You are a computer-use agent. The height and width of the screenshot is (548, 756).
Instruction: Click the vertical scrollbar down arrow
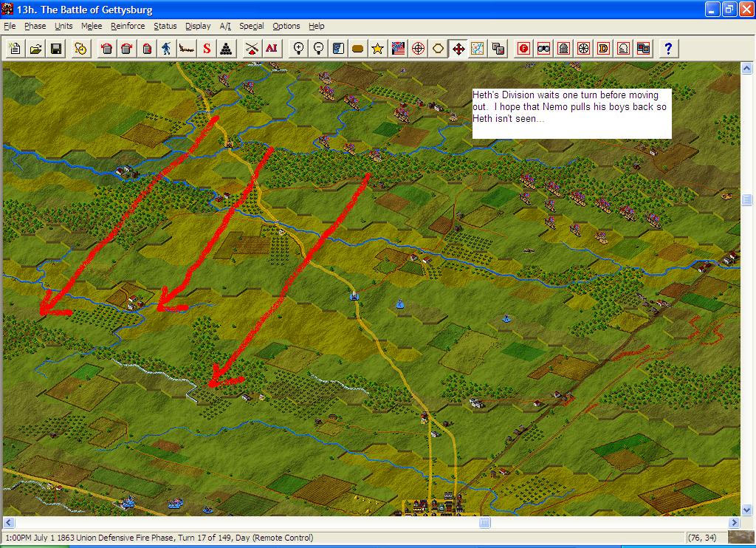(747, 510)
